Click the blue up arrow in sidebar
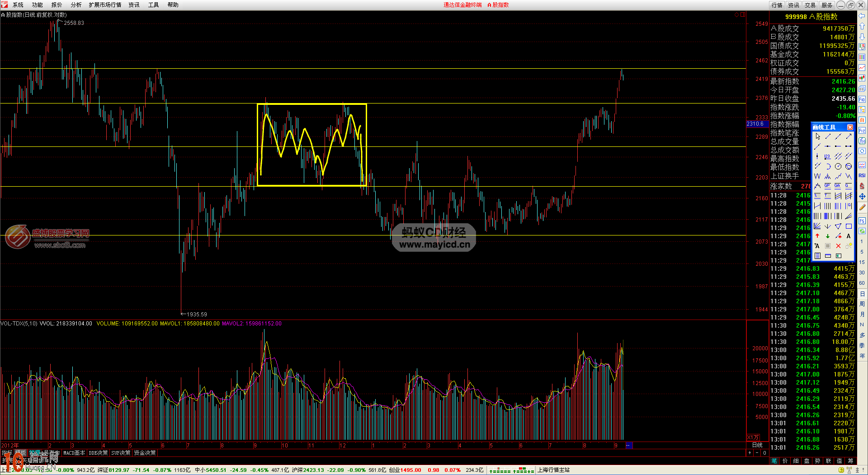 point(862,26)
